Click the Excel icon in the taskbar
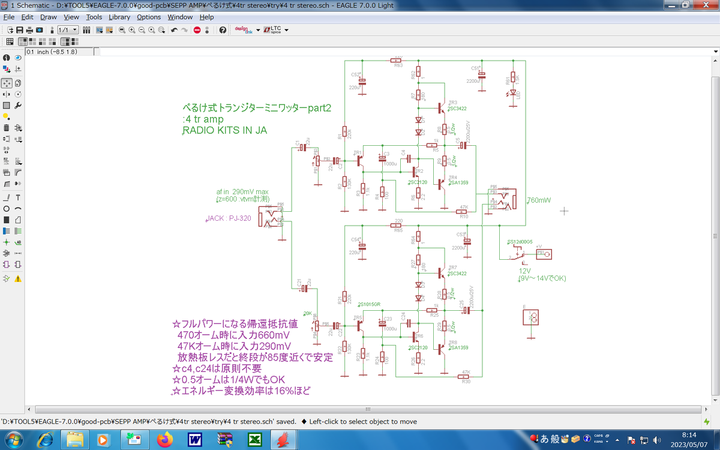 click(255, 439)
